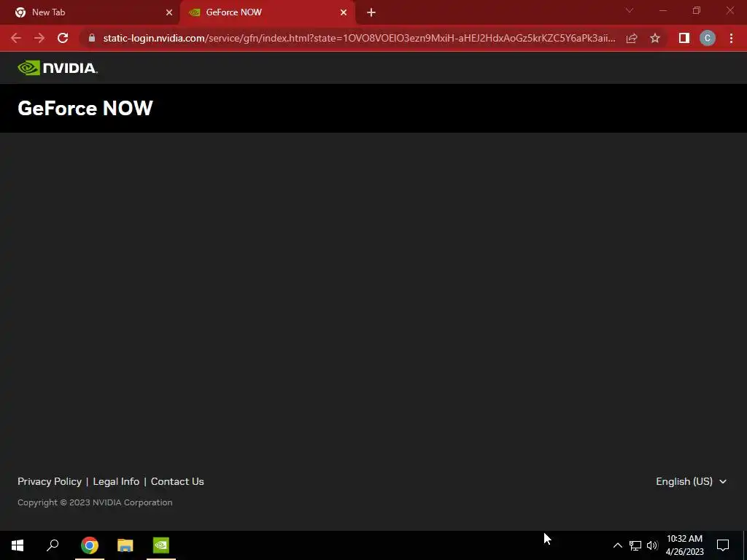The width and height of the screenshot is (747, 560).
Task: Click the Copyright 2023 NVIDIA Corporation text
Action: click(x=95, y=502)
